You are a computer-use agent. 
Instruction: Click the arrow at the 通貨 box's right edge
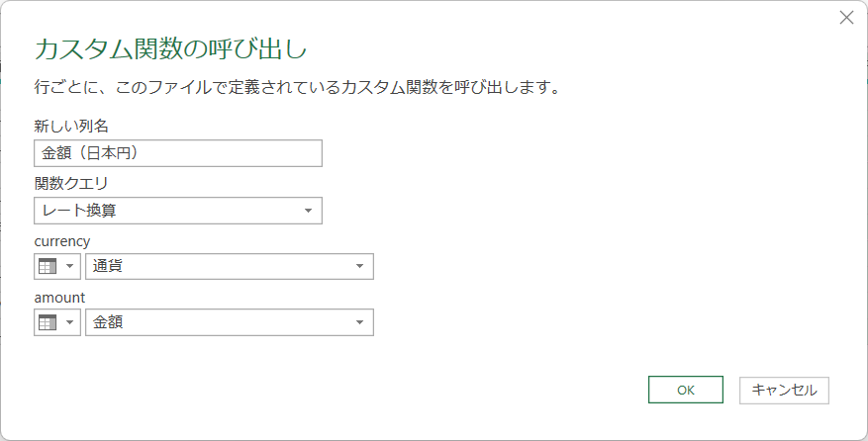pos(360,267)
